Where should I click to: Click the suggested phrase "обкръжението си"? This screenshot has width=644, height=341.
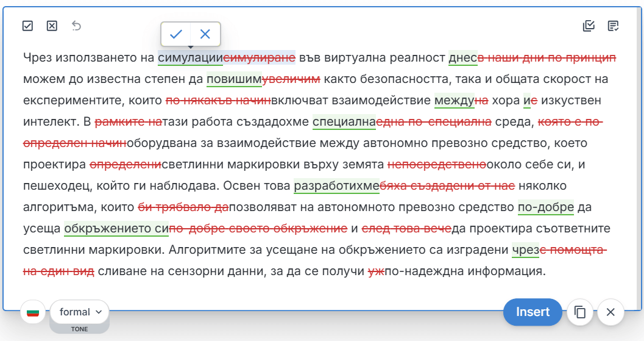tap(116, 229)
